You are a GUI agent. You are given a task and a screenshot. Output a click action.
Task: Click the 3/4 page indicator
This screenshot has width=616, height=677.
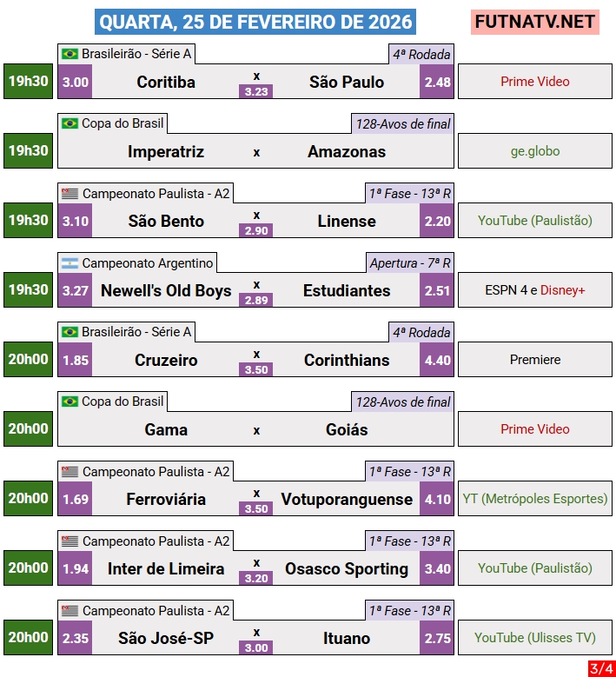coord(600,668)
